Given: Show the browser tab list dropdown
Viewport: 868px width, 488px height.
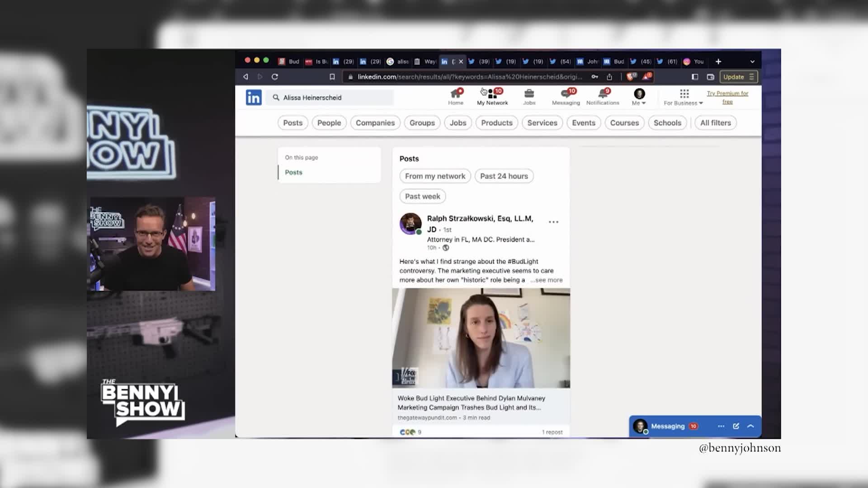Looking at the screenshot, I should [752, 61].
